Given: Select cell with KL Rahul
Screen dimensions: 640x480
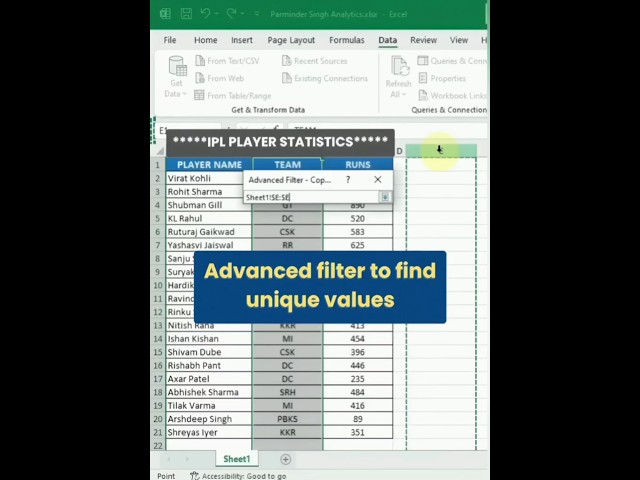Looking at the screenshot, I should [209, 218].
